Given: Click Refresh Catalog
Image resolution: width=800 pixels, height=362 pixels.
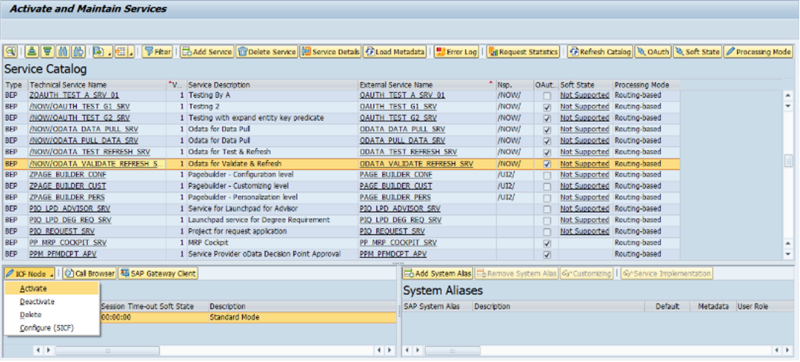Looking at the screenshot, I should tap(600, 51).
